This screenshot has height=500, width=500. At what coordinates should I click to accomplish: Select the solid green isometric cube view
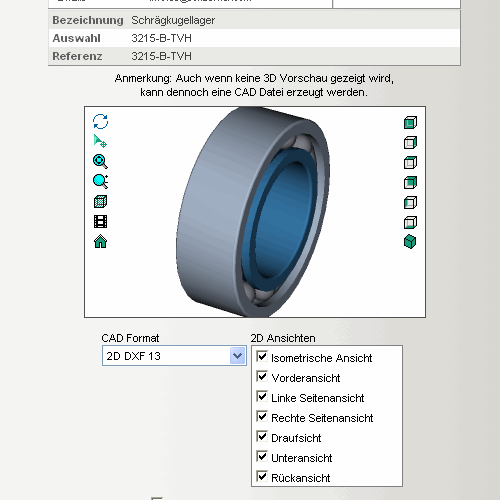410,242
